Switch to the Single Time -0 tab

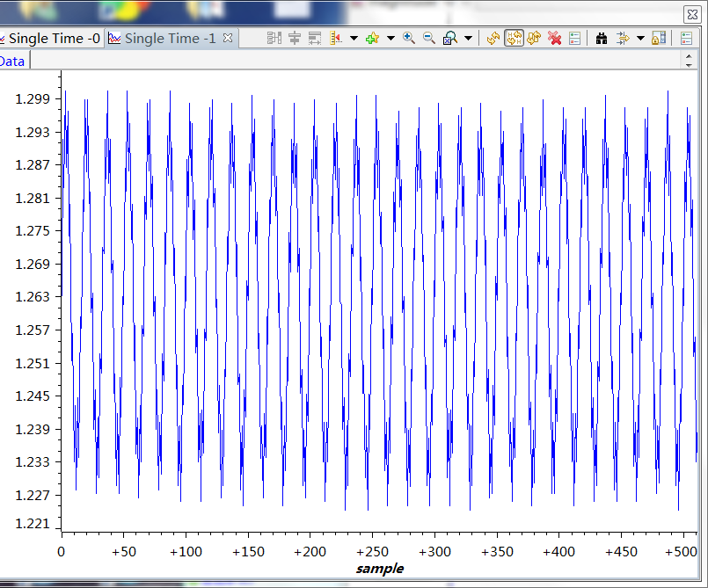[53, 39]
